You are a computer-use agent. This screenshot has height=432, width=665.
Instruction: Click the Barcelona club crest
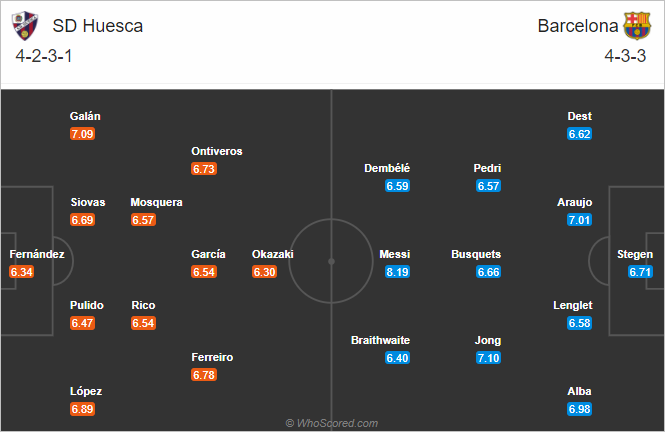(x=637, y=25)
